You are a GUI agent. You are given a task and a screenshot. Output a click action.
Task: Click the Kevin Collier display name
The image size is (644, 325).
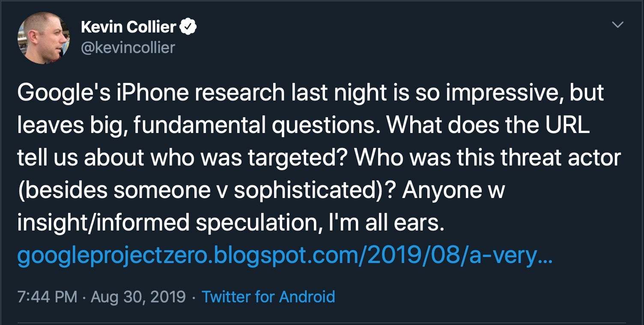(128, 27)
